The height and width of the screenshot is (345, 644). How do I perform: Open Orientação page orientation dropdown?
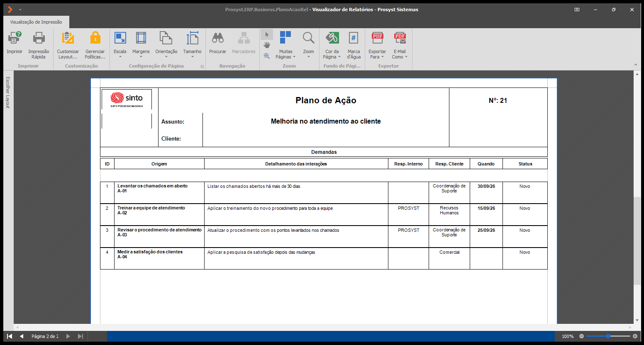coord(166,45)
